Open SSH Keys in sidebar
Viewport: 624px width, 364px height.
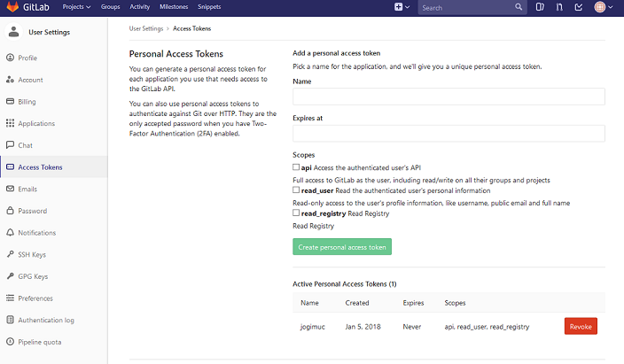coord(32,254)
